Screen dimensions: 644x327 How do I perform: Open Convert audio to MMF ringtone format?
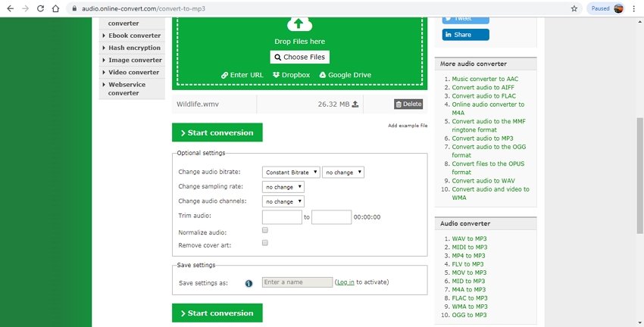point(489,126)
